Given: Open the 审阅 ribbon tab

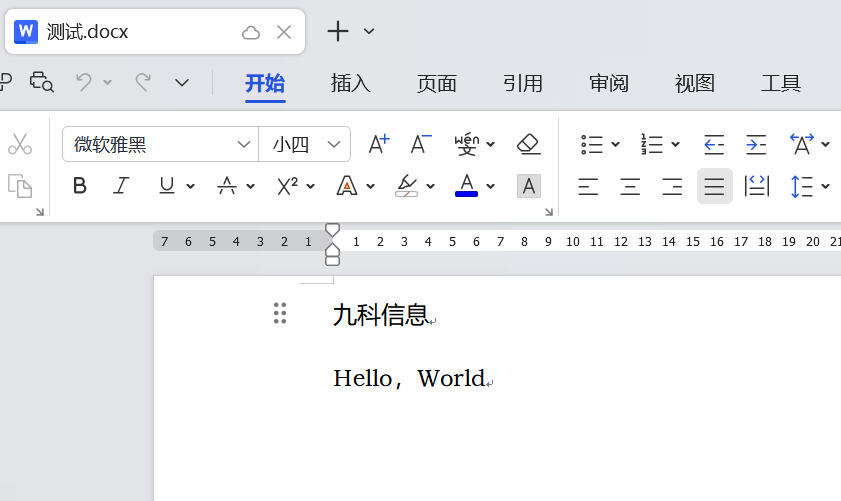Looking at the screenshot, I should click(609, 83).
